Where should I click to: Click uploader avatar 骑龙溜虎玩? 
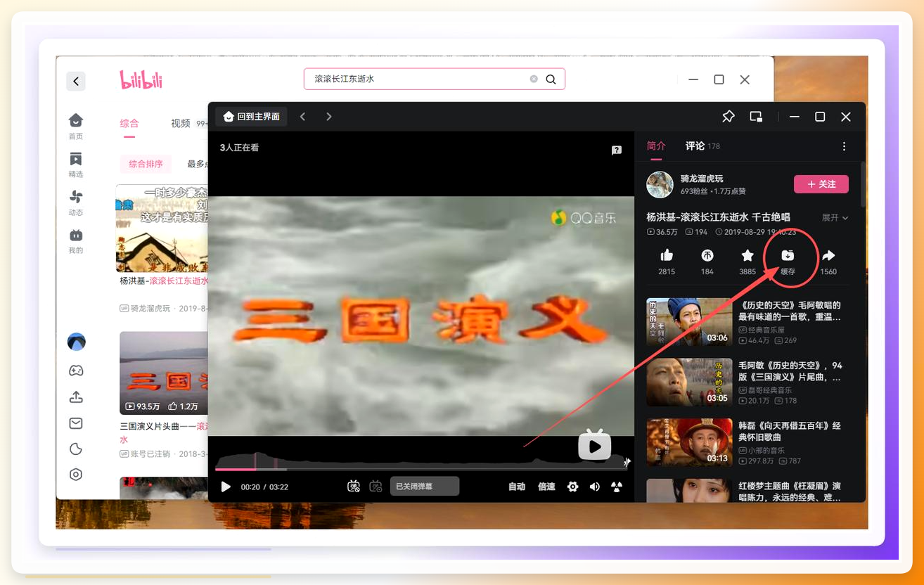660,184
